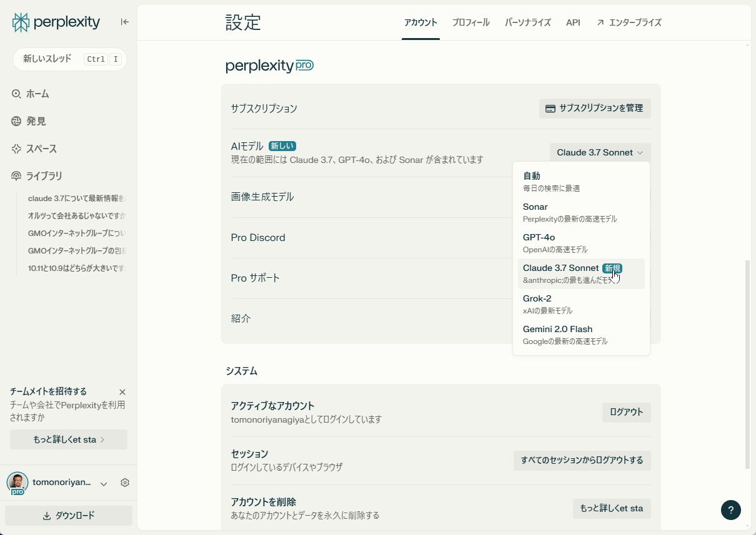Screen dimensions: 756x535
Task: Click the Perplexity logo in sidebar
Action: pyautogui.click(x=56, y=22)
